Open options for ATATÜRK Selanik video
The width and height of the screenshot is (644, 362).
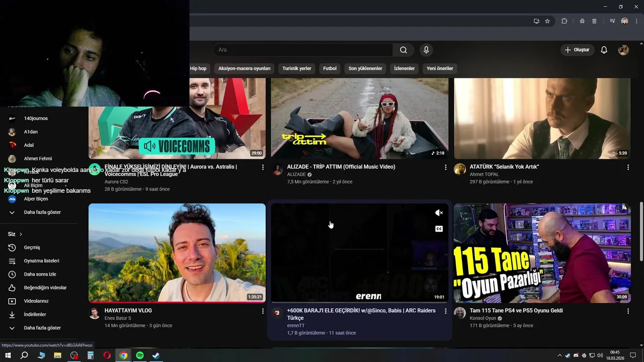(x=628, y=167)
